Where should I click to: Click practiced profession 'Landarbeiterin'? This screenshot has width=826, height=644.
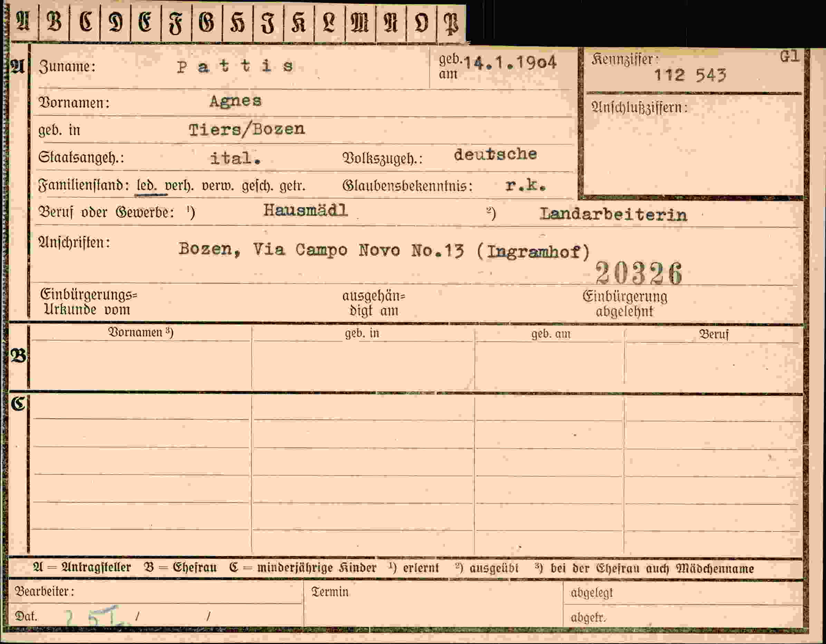click(613, 215)
